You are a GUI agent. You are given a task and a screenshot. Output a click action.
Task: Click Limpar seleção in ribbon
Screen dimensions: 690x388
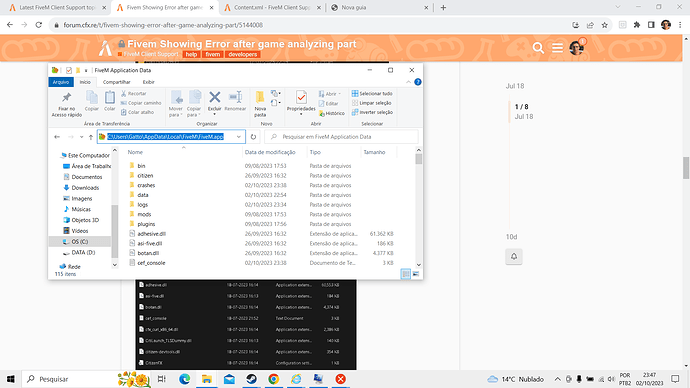(x=372, y=103)
